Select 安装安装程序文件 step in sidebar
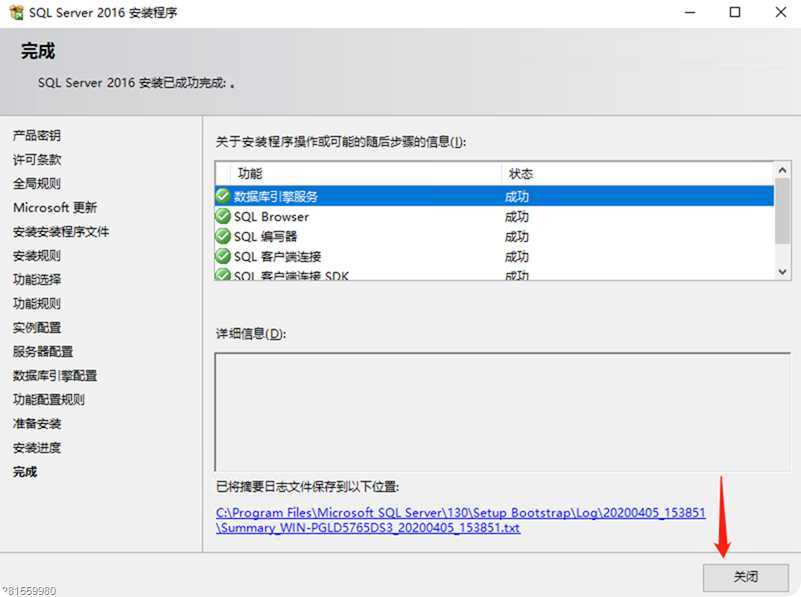Viewport: 801px width, 597px height. [61, 231]
